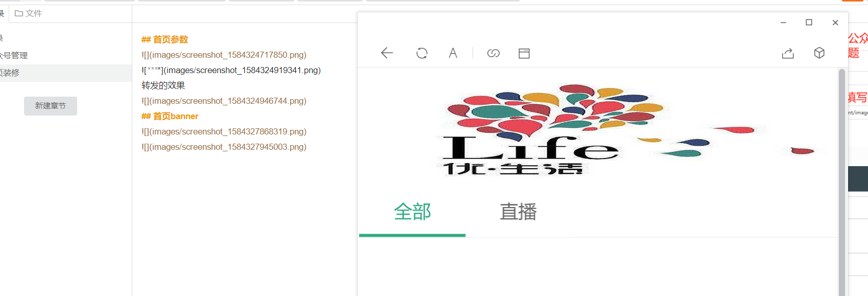868x296 pixels.
Task: Open font size settings (A icon)
Action: 453,53
